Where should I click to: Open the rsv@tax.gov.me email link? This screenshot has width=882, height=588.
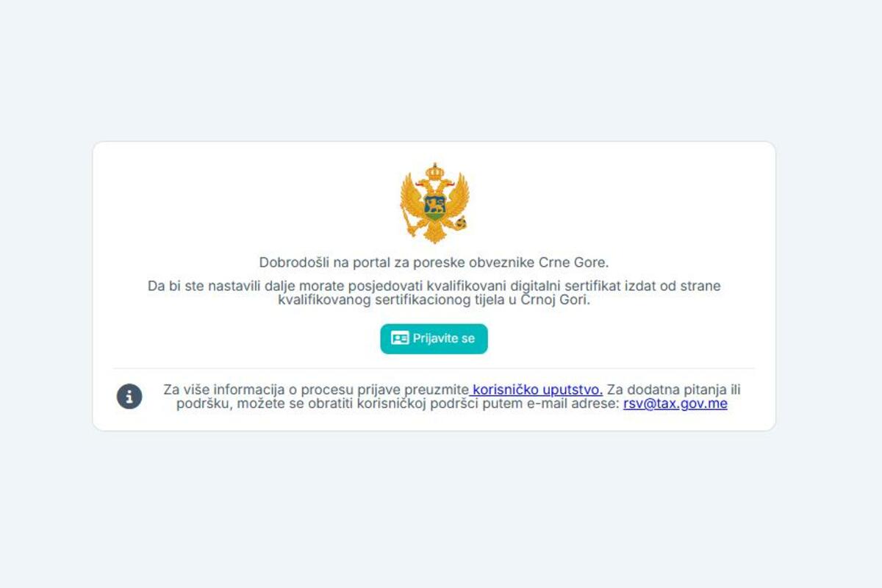[675, 404]
